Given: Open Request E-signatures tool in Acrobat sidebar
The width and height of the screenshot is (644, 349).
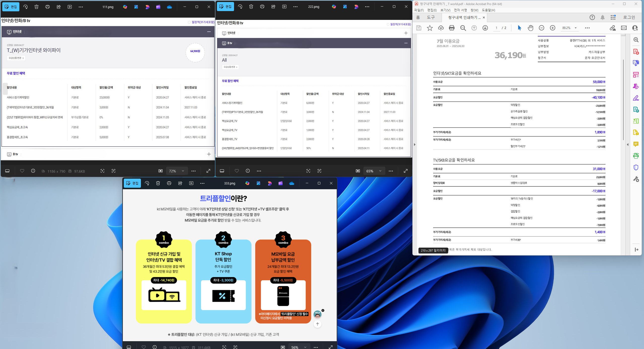Looking at the screenshot, I should [636, 86].
